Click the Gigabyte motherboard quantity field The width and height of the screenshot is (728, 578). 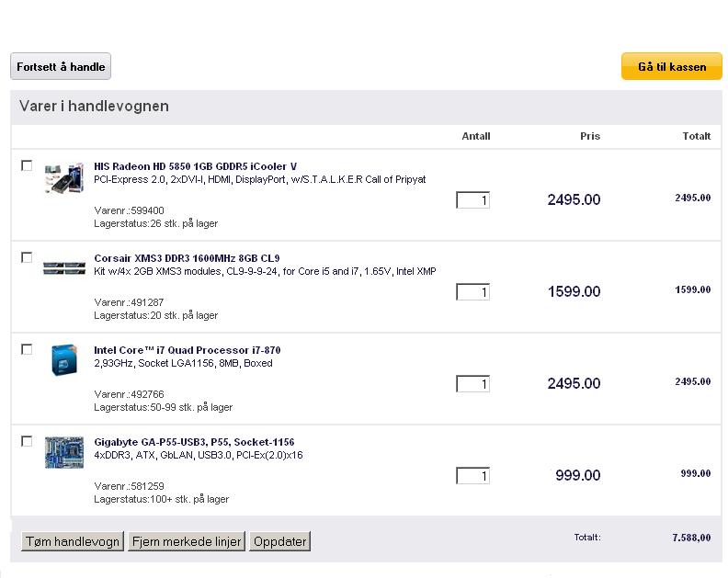click(472, 476)
